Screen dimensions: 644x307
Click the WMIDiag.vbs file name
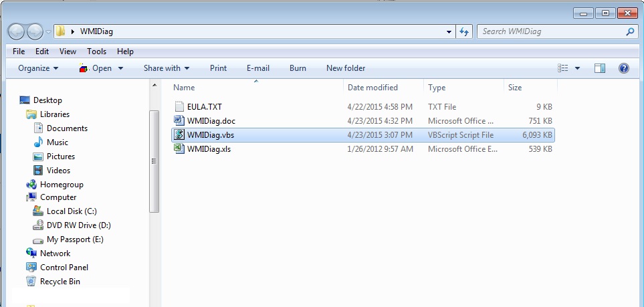(211, 135)
